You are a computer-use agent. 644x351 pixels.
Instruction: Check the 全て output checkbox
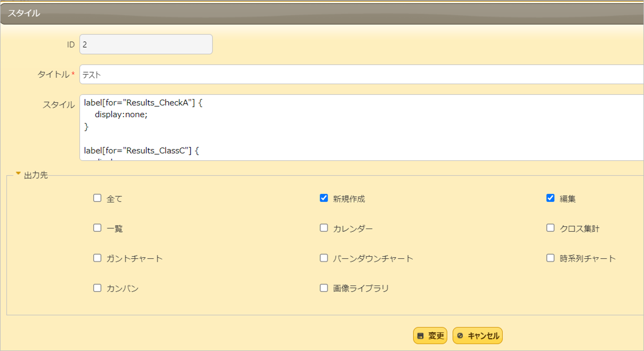coord(97,198)
